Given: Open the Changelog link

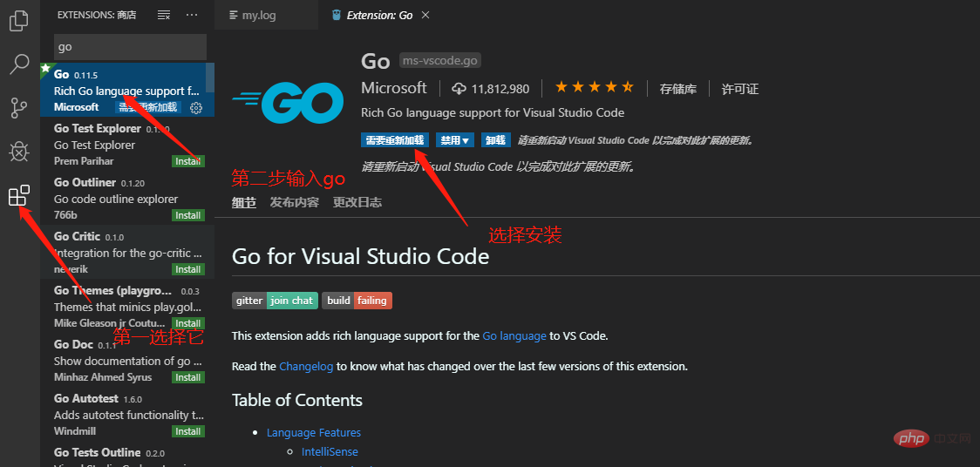Looking at the screenshot, I should click(x=306, y=367).
